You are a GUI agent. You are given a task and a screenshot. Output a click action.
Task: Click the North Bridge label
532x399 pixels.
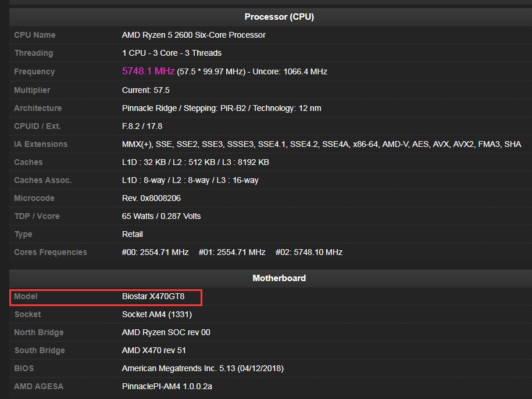point(39,332)
